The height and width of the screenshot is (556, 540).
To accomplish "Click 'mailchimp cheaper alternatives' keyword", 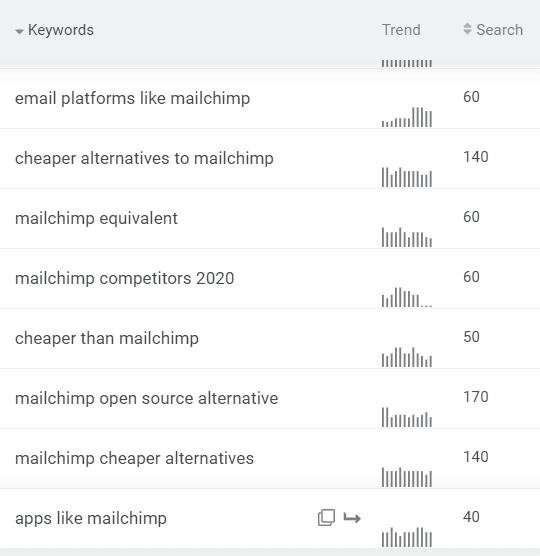I will click(x=134, y=458).
